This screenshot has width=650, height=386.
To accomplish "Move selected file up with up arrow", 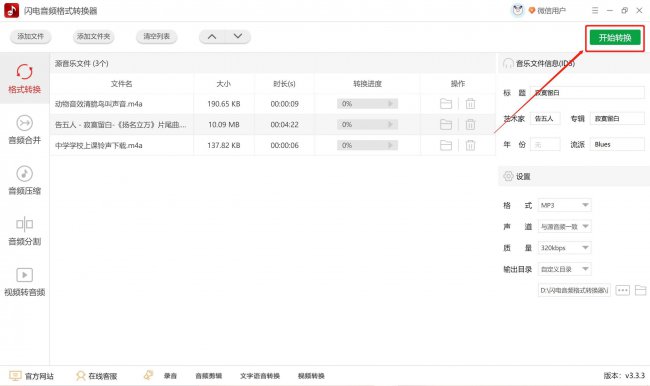I will coord(212,36).
